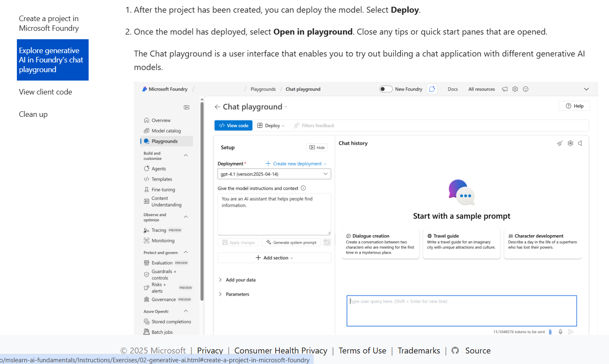Viewport: 609px width, 364px height.
Task: Toggle the New Foundry switch
Action: click(386, 89)
